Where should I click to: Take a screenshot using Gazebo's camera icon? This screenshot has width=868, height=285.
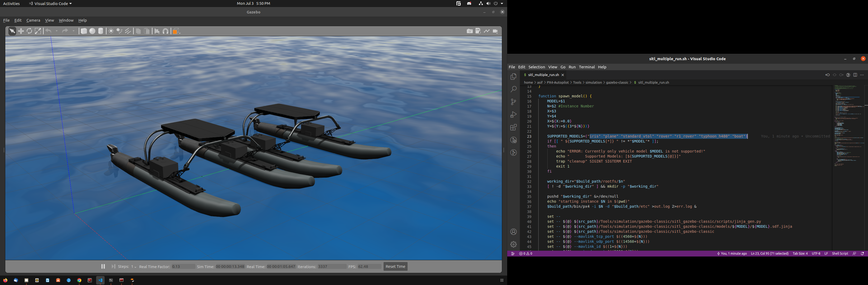[470, 31]
